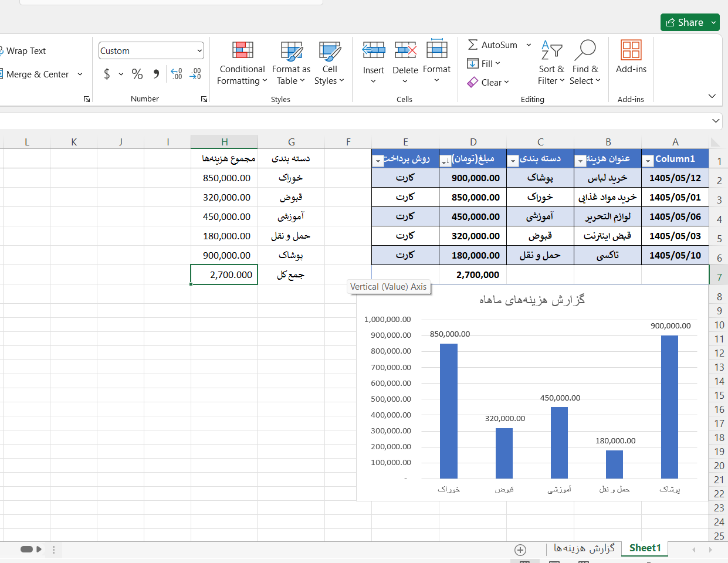
Task: Switch to Sheet1 tab
Action: coord(645,548)
